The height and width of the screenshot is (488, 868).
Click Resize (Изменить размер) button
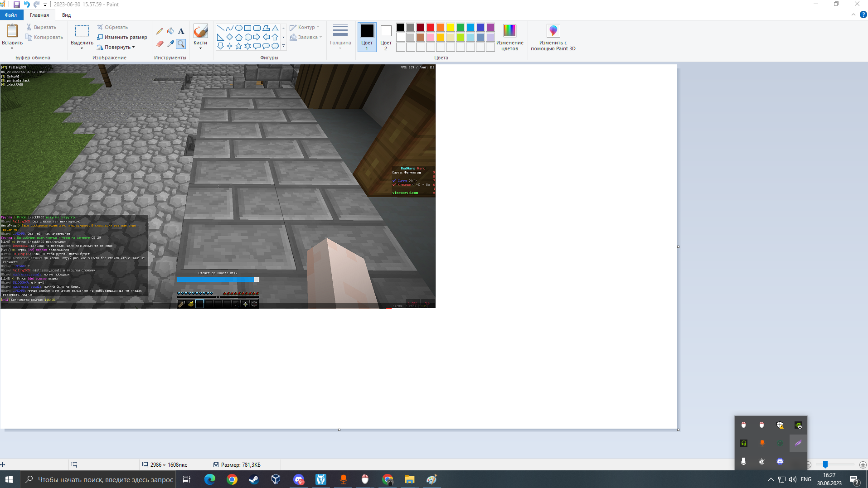point(122,37)
